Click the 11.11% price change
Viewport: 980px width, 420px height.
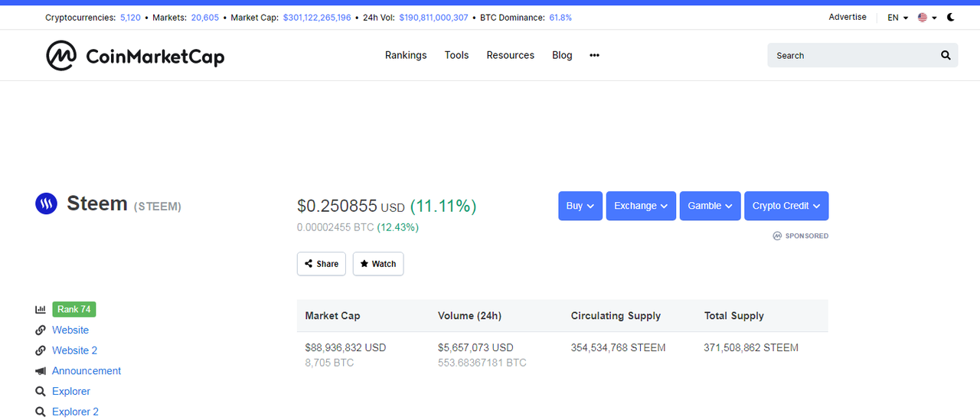443,206
